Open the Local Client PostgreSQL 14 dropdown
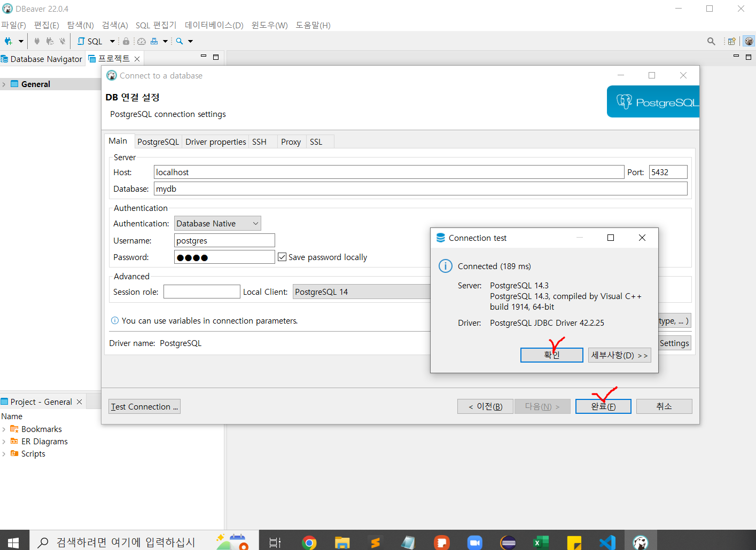 [x=361, y=292]
